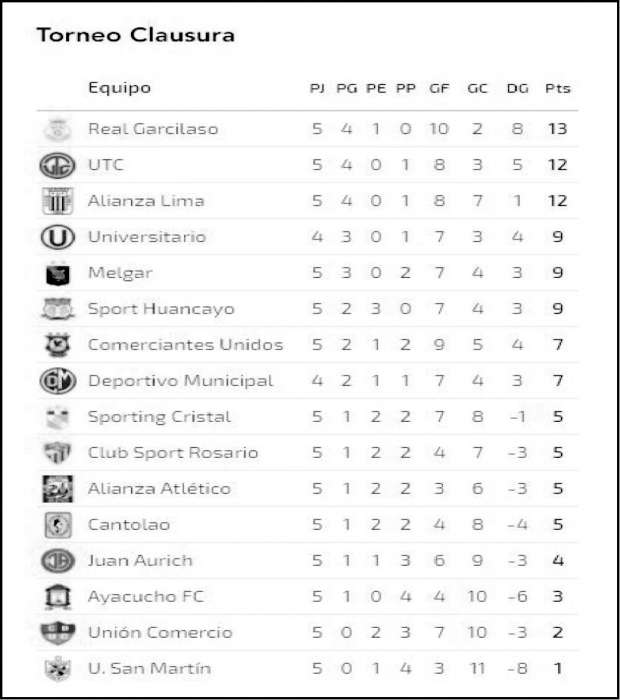
Task: Click the Alianza Atlético team name
Action: pos(159,489)
